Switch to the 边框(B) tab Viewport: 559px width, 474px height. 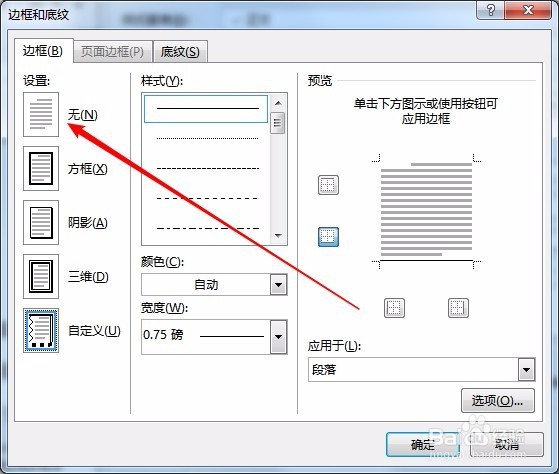point(43,51)
